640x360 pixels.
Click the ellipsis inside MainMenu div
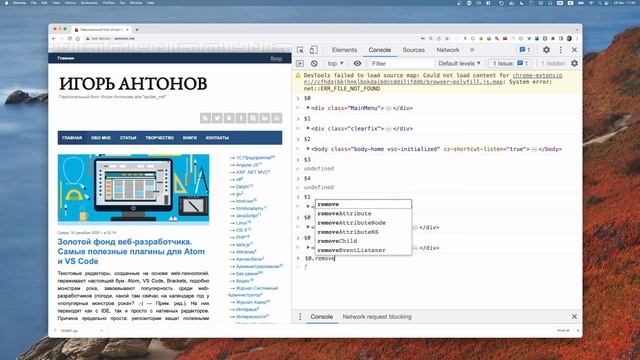click(389, 108)
